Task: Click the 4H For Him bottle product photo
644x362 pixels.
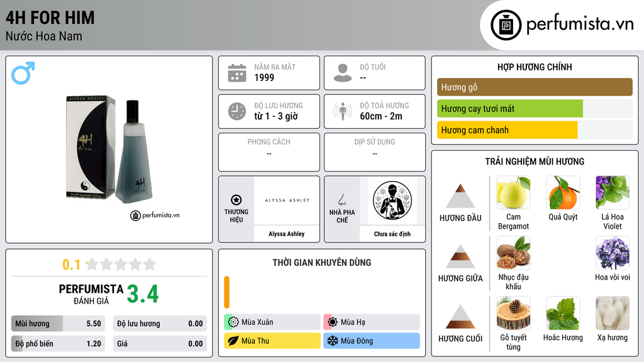Action: [109, 150]
